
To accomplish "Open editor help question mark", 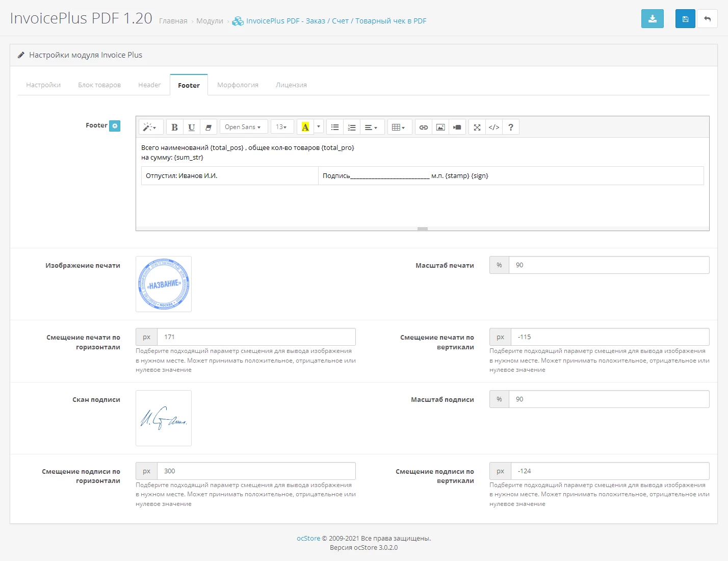I will (x=511, y=127).
